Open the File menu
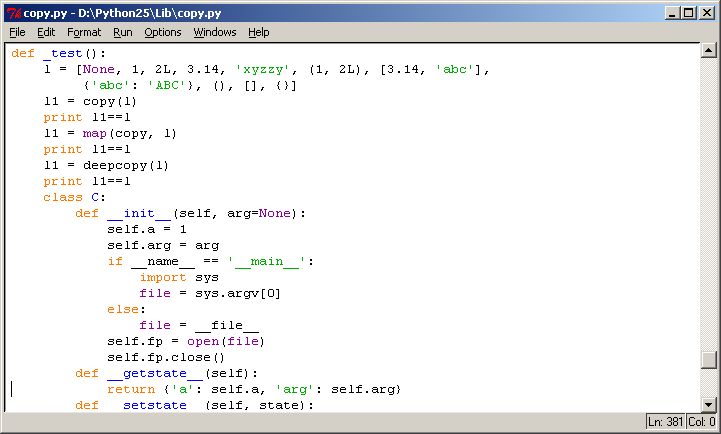 [x=17, y=32]
